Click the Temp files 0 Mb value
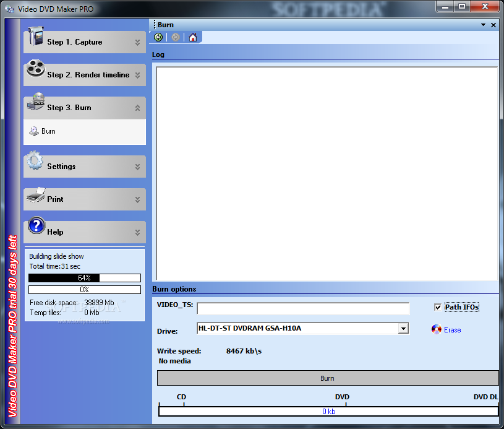The width and height of the screenshot is (504, 429). tap(92, 313)
